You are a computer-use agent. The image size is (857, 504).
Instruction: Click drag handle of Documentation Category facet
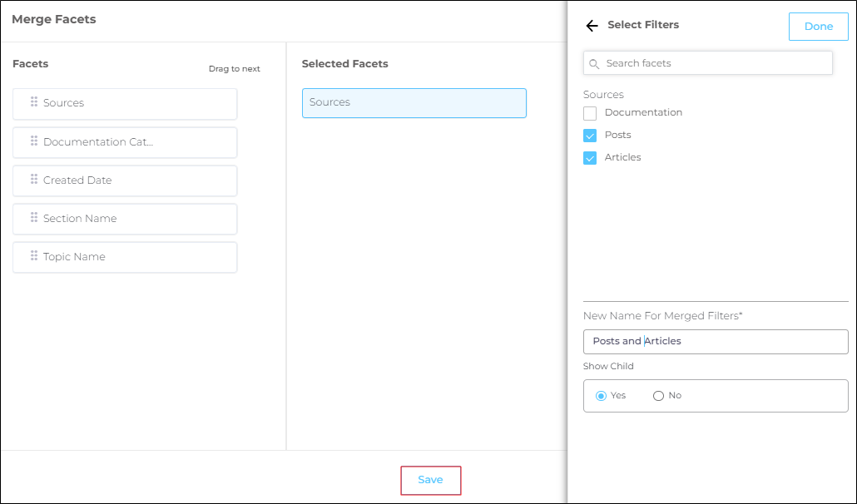pos(34,141)
